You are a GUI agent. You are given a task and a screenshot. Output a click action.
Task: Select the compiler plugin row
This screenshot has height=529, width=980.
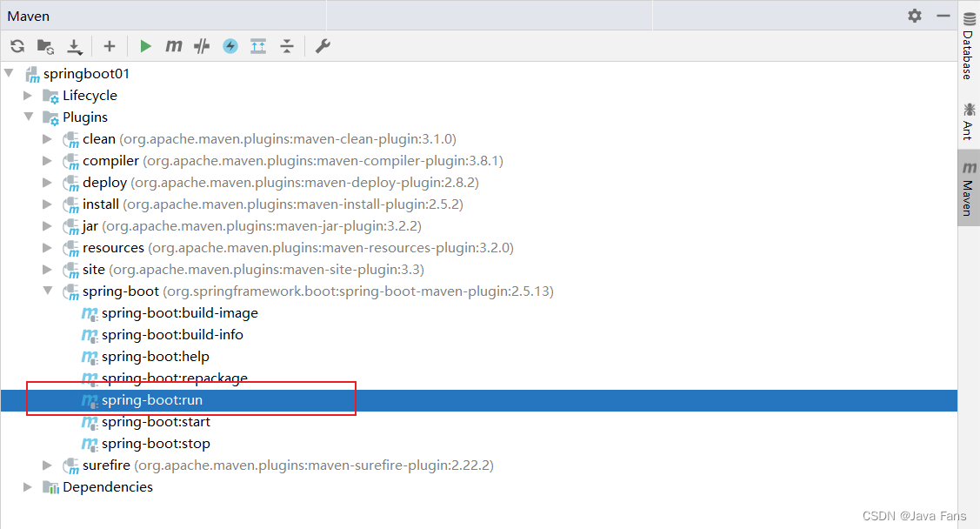click(x=479, y=161)
